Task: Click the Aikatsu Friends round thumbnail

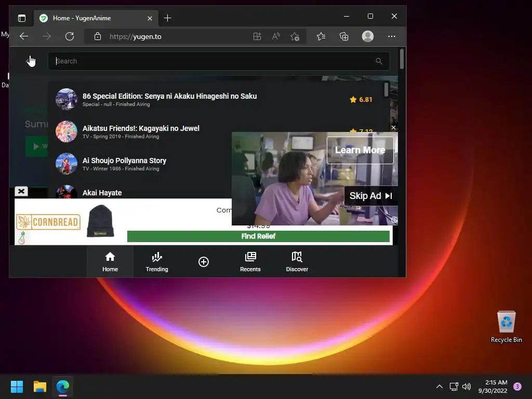Action: (66, 131)
